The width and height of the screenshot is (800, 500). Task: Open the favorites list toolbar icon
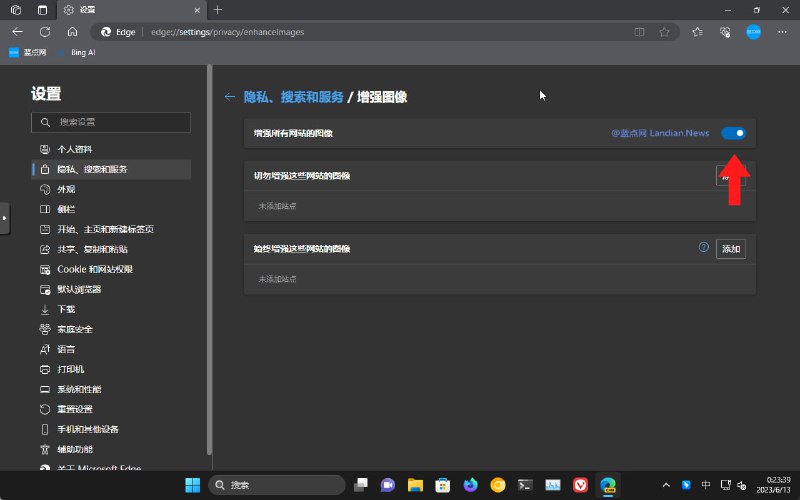tap(697, 32)
